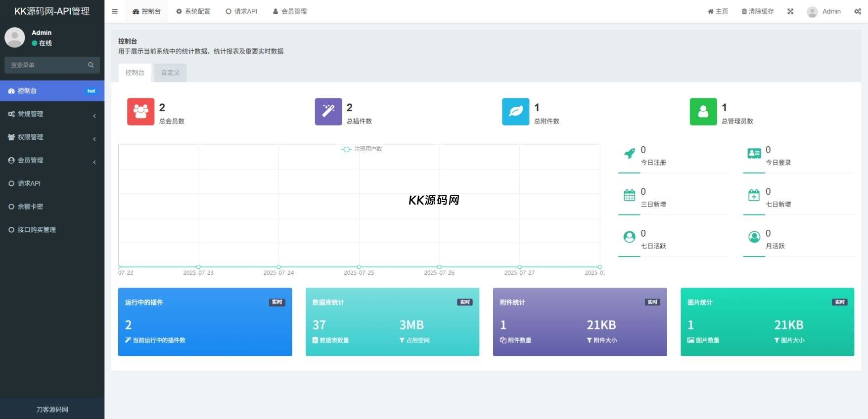The image size is (868, 419).
Task: Click the 附件统计 purple card
Action: (x=580, y=322)
